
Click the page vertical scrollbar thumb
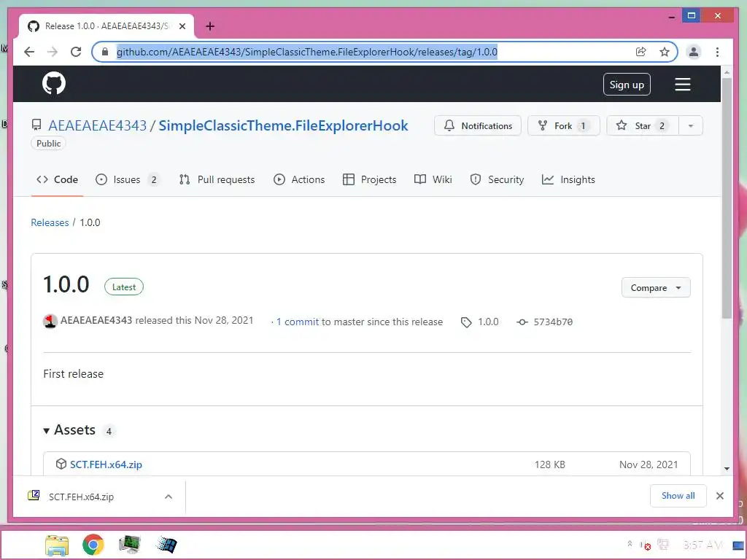(727, 198)
